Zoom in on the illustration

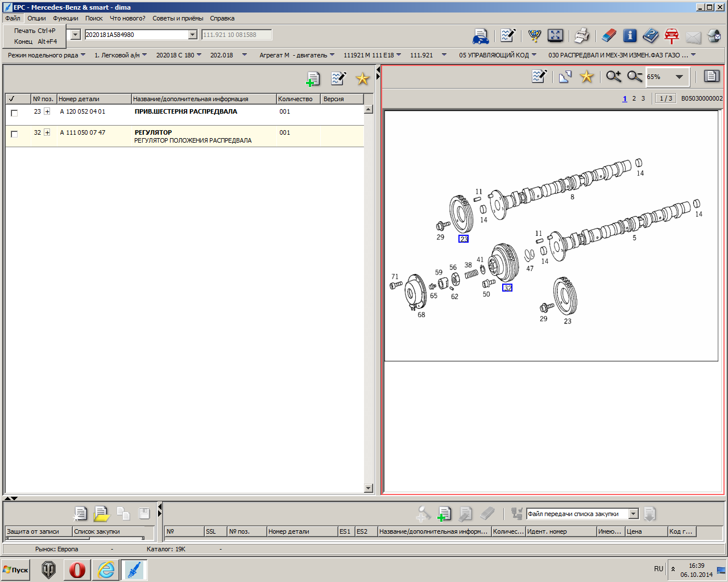click(x=614, y=76)
